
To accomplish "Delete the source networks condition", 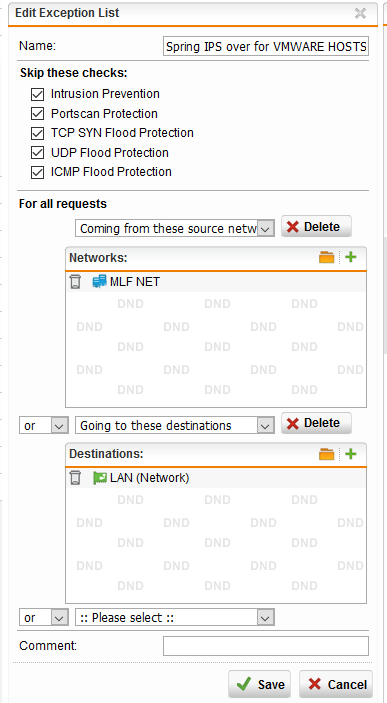I will tap(317, 226).
